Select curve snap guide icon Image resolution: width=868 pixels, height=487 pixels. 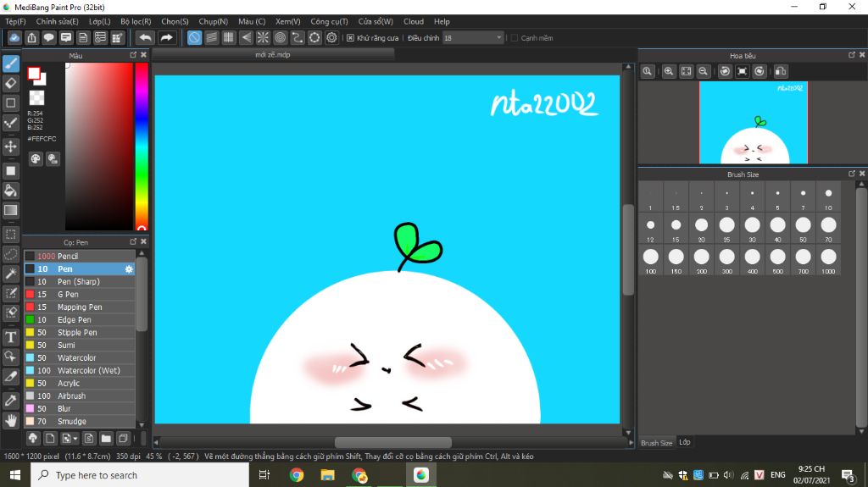pos(298,37)
